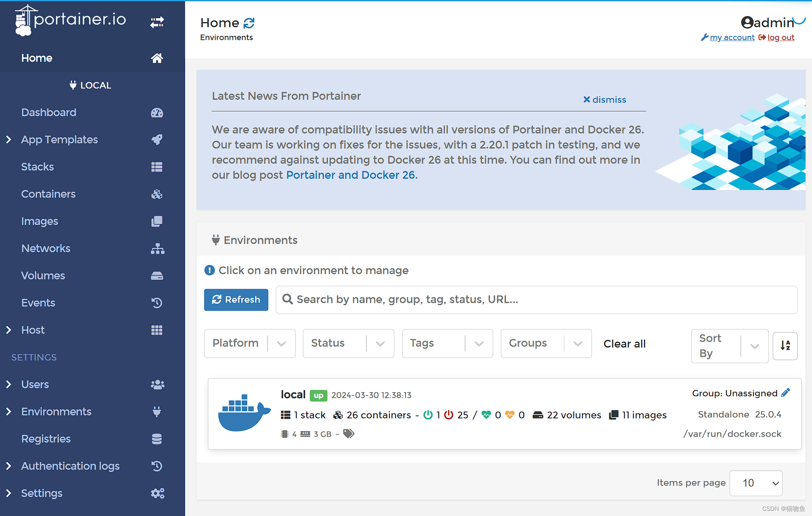Click the Stacks list icon

[x=157, y=167]
